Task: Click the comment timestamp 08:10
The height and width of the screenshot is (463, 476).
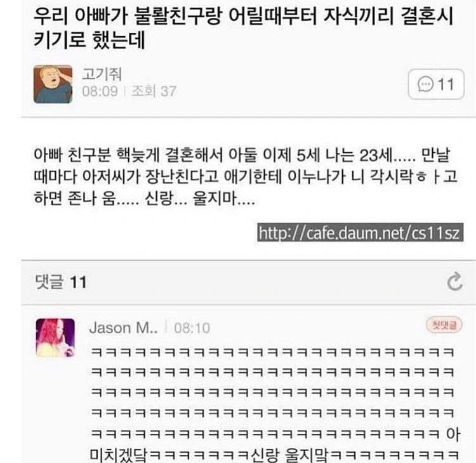Action: click(192, 328)
